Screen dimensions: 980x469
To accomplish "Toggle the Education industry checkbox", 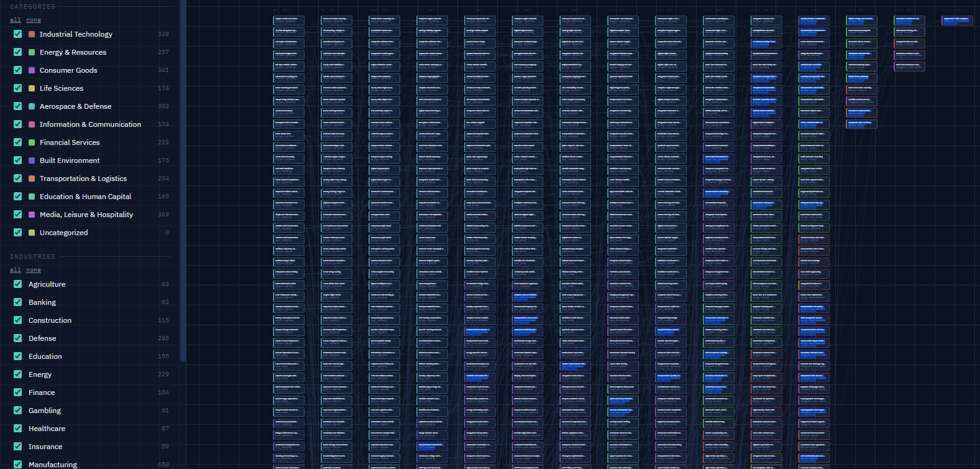I will 18,356.
